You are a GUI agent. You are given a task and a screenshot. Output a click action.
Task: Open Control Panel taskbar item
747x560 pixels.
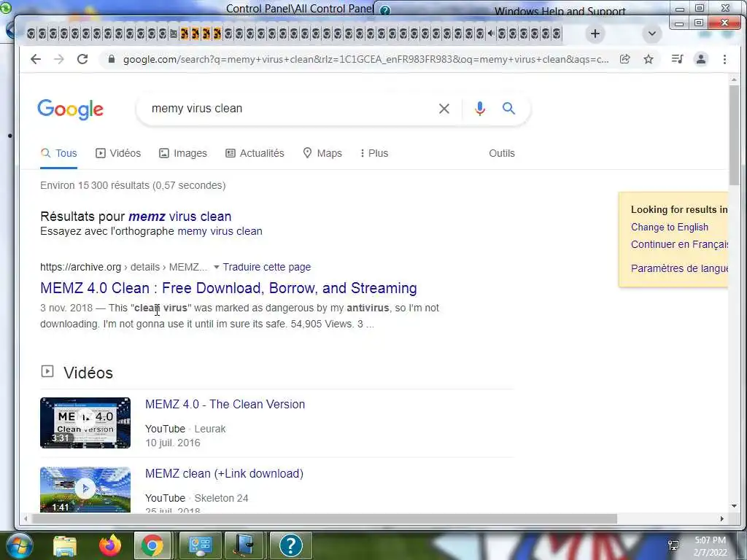[200, 545]
